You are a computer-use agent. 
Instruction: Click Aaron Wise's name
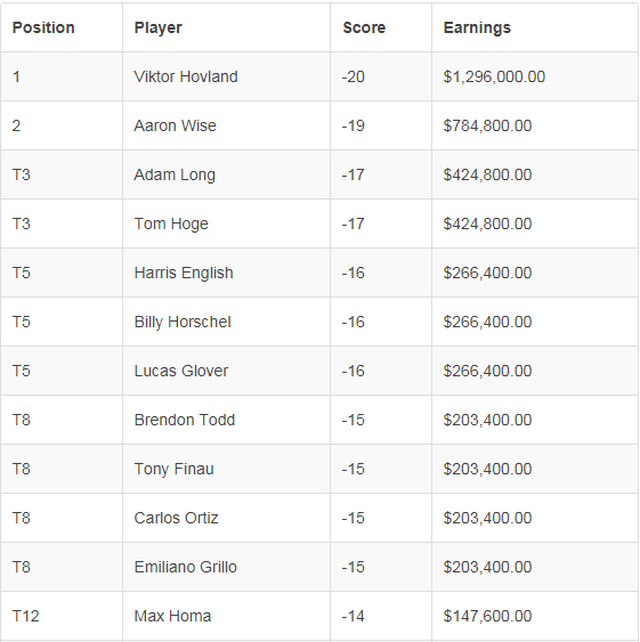175,126
